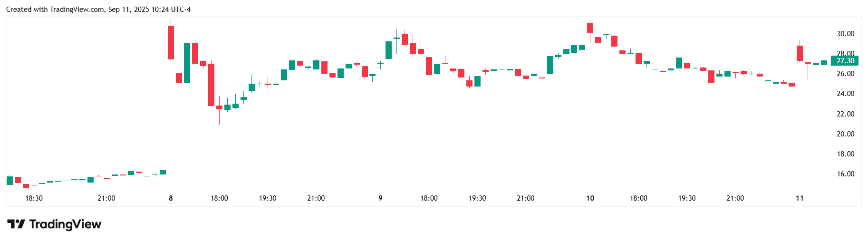This screenshot has width=868, height=242.
Task: Click the TradingView logo icon
Action: coord(16,224)
